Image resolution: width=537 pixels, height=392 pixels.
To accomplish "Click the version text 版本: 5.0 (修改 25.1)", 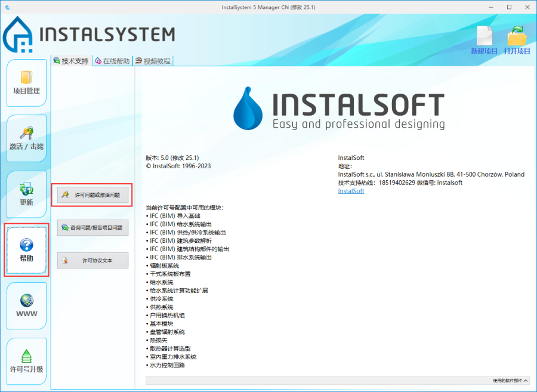I will (172, 158).
